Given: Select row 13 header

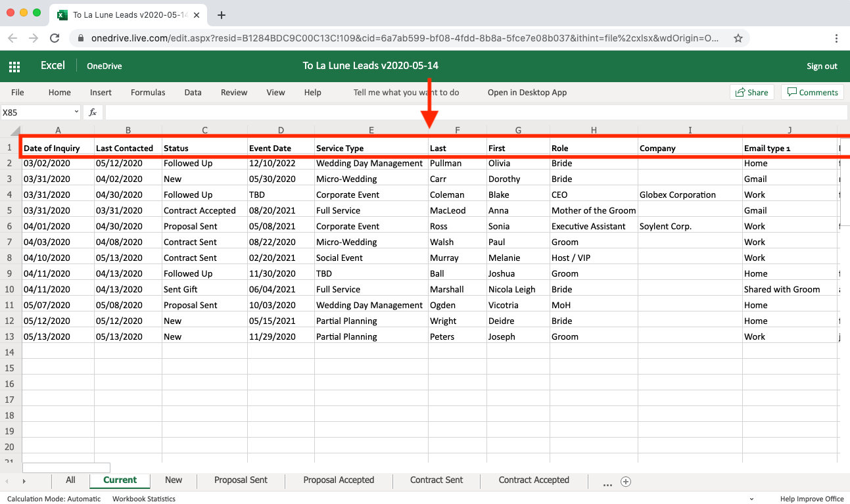Looking at the screenshot, I should coord(10,336).
